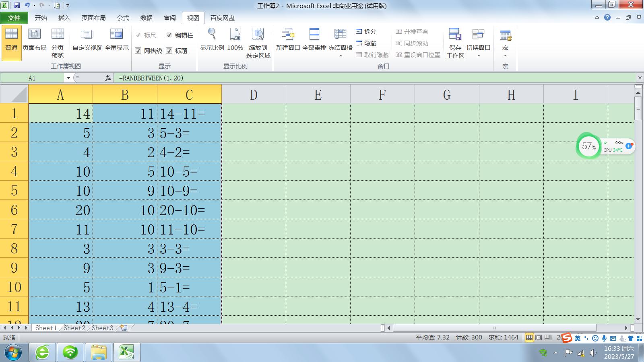Open the Switch Windows dropdown
Viewport: 644px width, 362px height.
[478, 56]
